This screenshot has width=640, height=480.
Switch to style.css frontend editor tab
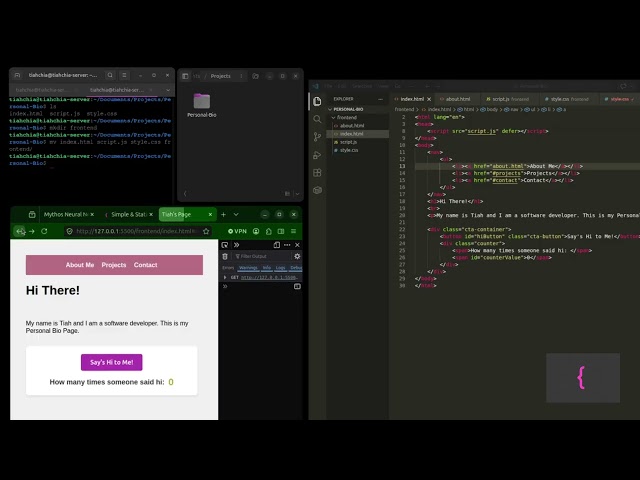coord(567,99)
